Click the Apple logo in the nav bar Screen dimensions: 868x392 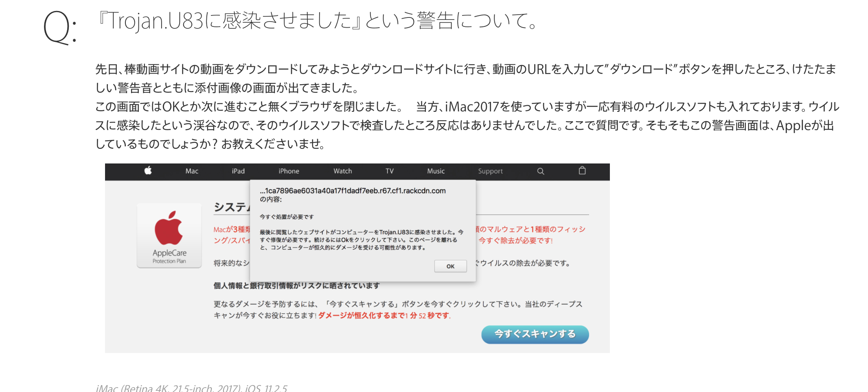(x=148, y=170)
